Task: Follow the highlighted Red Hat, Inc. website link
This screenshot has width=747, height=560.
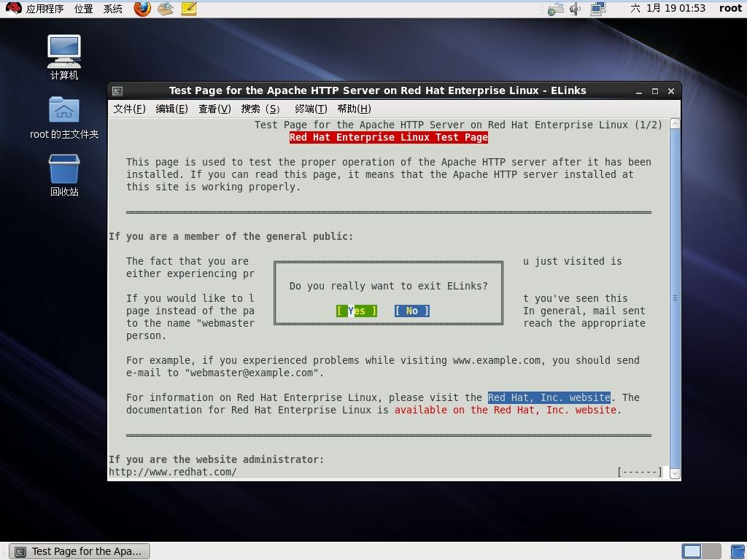Action: tap(549, 397)
